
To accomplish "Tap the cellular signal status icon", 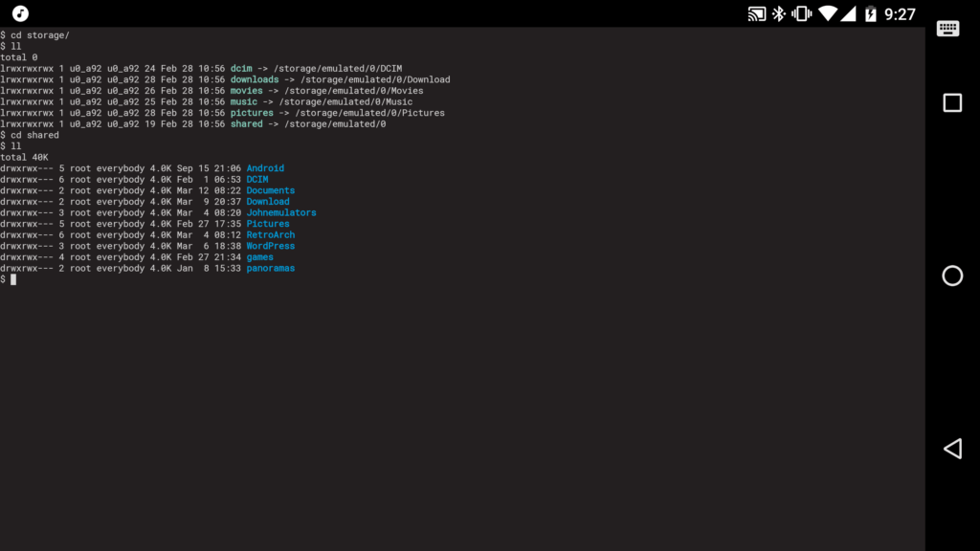I will 848,13.
